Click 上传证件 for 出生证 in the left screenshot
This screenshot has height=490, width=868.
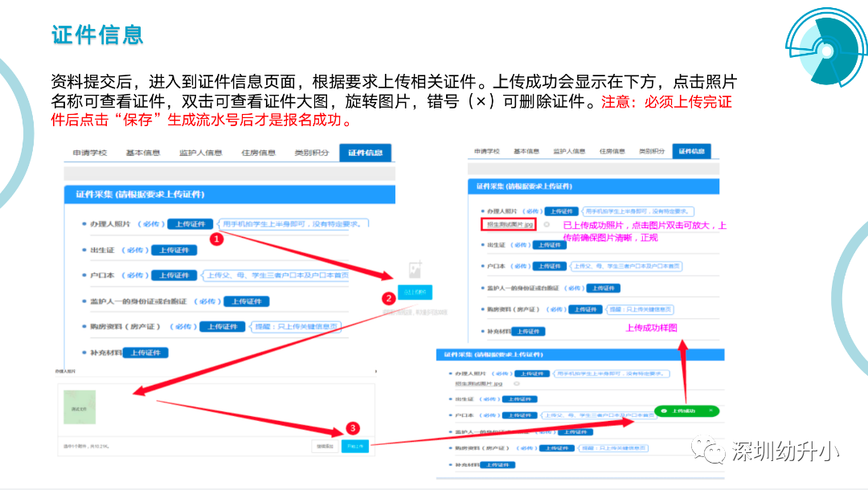(174, 250)
